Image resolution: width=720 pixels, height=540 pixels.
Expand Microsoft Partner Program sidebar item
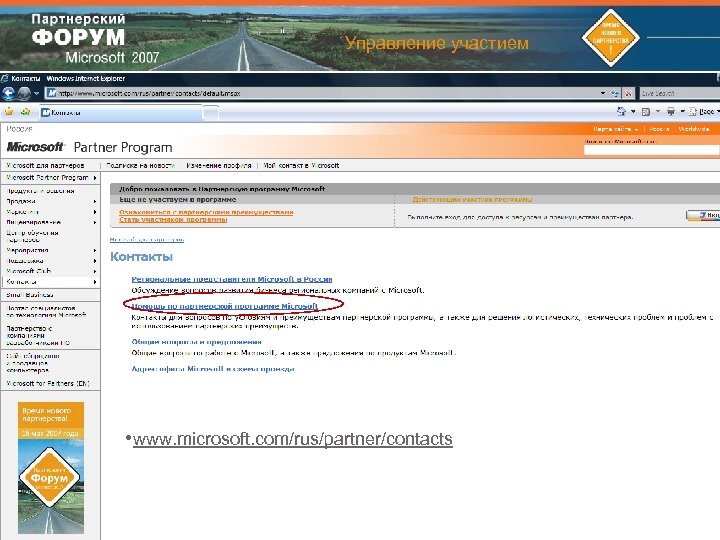pyautogui.click(x=51, y=178)
